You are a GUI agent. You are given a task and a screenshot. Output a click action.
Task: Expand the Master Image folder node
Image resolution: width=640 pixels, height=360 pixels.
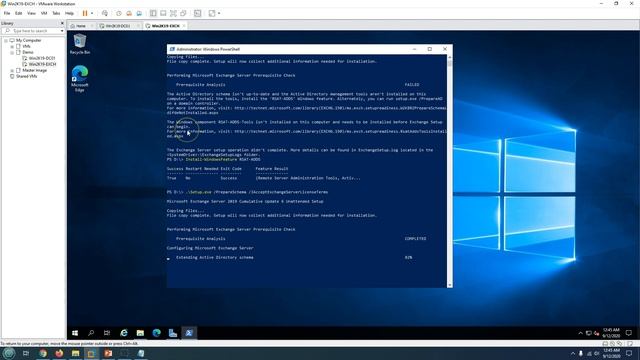pos(12,71)
